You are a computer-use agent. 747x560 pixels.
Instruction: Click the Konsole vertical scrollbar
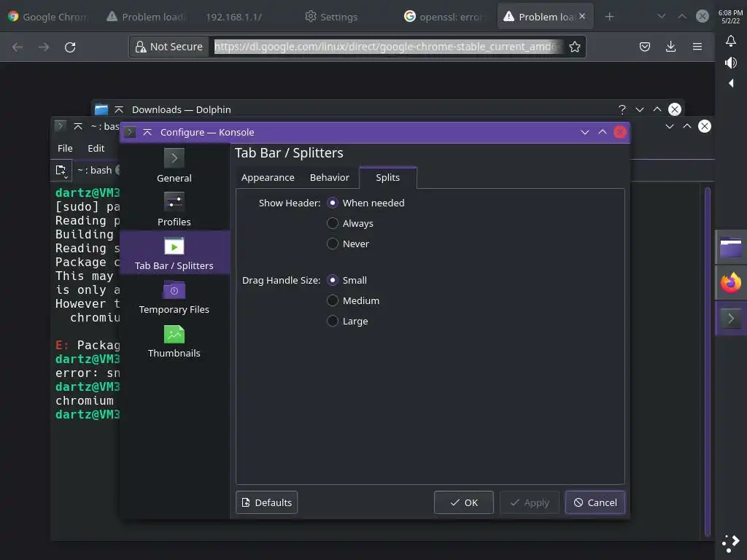coord(708,361)
